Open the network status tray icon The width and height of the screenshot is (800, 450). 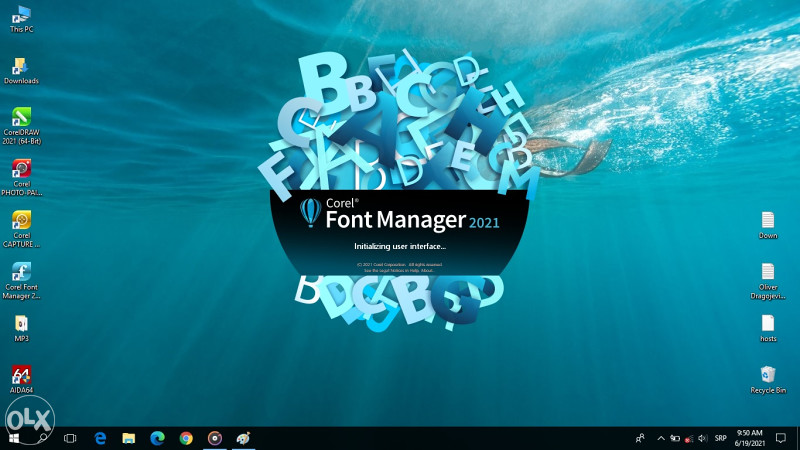(689, 439)
